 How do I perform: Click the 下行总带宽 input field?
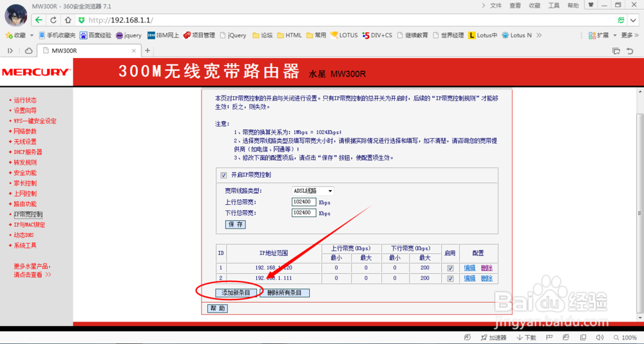click(304, 213)
